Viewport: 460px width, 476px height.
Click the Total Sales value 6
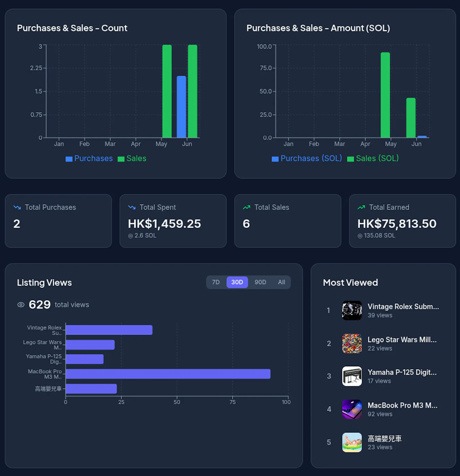pos(246,224)
